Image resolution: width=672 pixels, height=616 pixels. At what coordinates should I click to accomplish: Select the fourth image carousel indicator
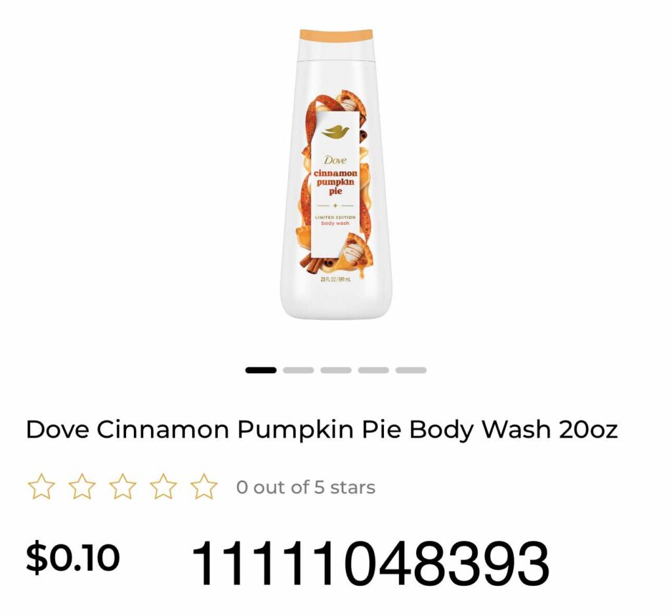(x=373, y=370)
